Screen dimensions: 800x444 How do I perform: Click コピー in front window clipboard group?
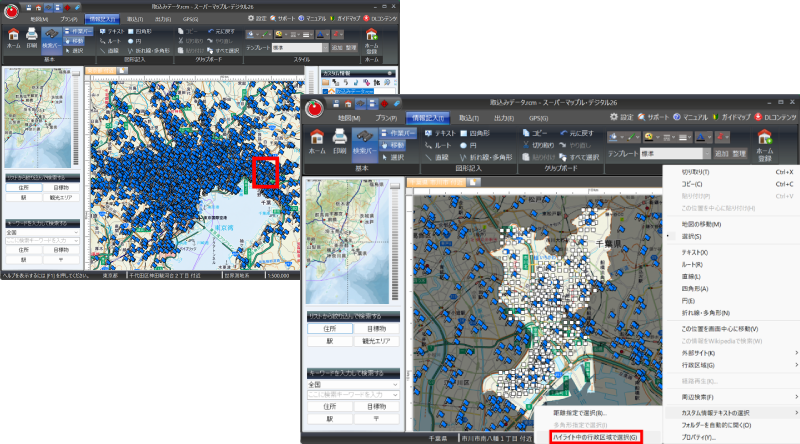535,133
